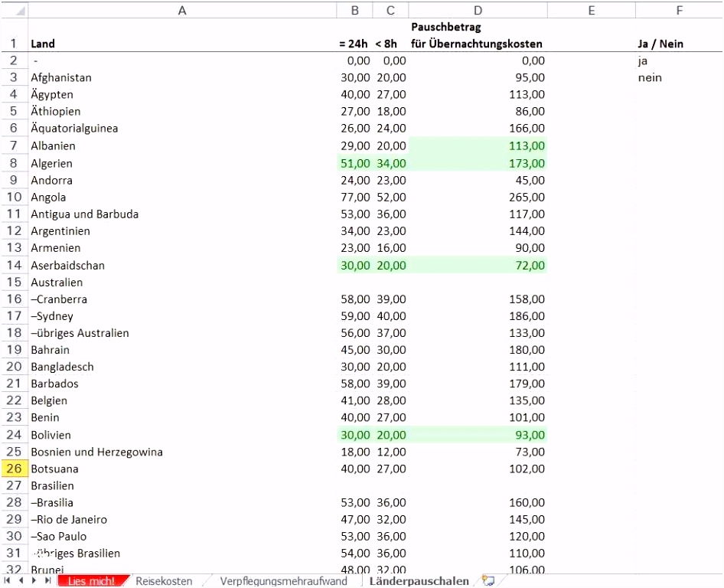Click the '< 8h' header cell
This screenshot has width=724, height=588.
coord(390,35)
